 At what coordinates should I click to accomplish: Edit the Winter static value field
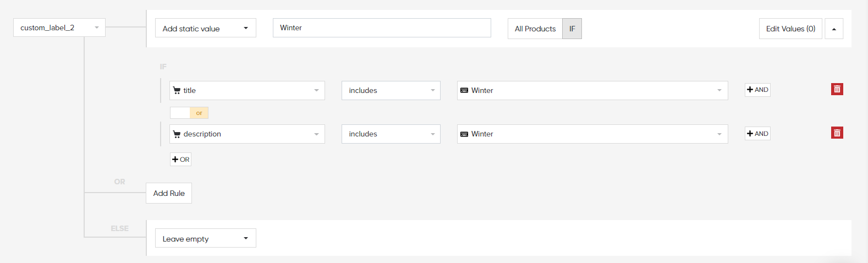(x=382, y=28)
